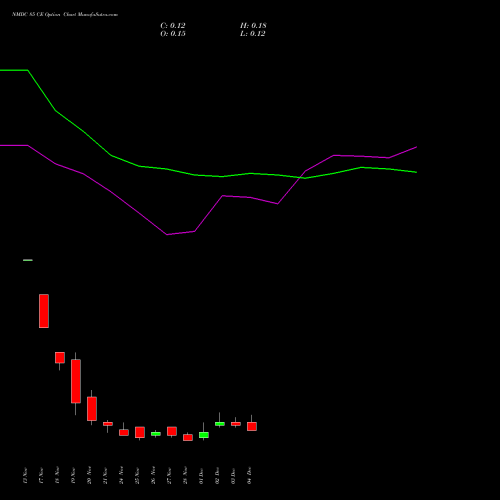This screenshot has width=500, height=500.
Task: Click the green candle for 01 Dec
Action: (x=204, y=435)
